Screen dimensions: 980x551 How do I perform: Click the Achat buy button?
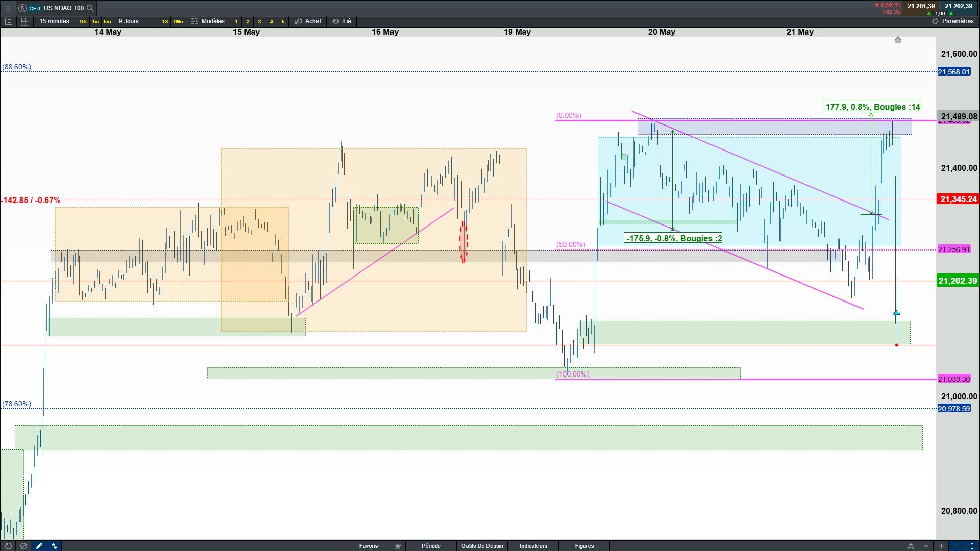pos(308,21)
